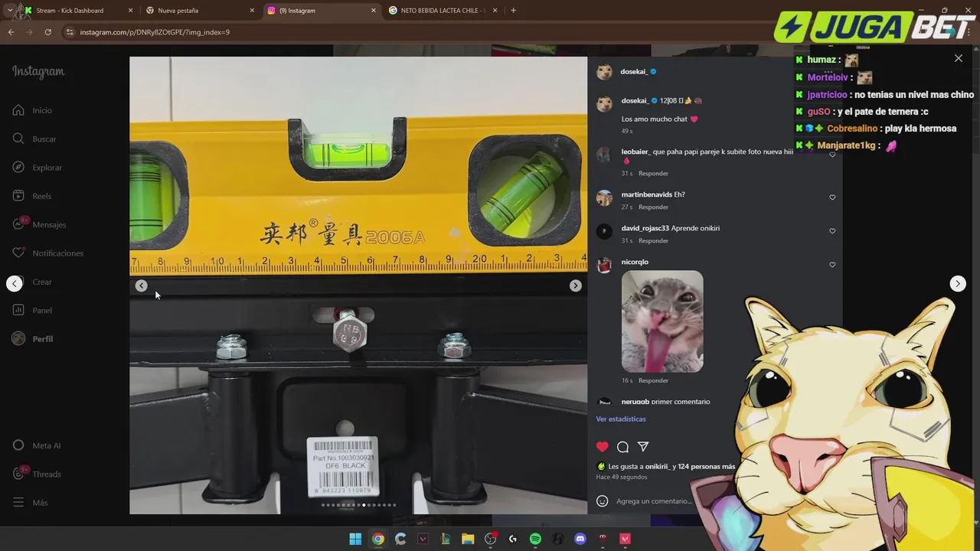Viewport: 980px width, 551px height.
Task: Click the Instagram URL address bar
Action: point(154,32)
